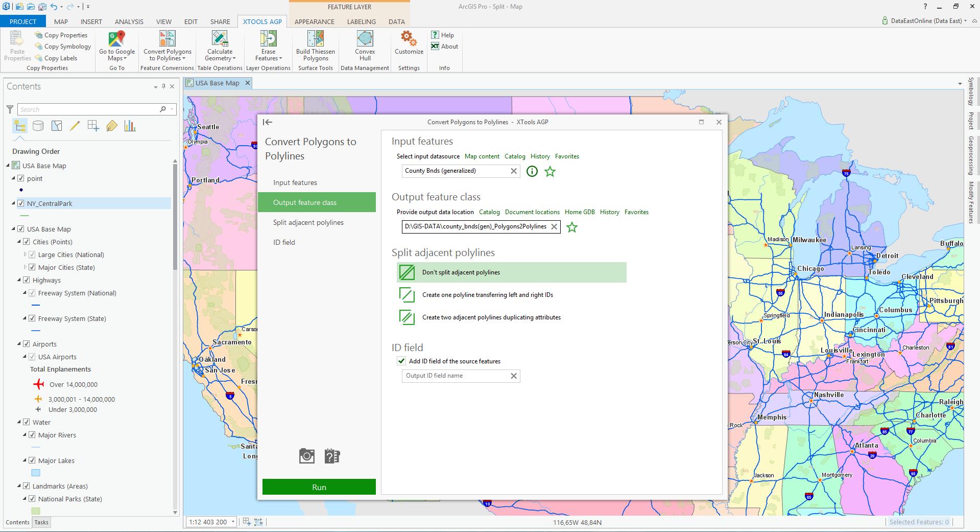Toggle Airports group checkbox
This screenshot has height=532, width=980.
click(x=27, y=344)
